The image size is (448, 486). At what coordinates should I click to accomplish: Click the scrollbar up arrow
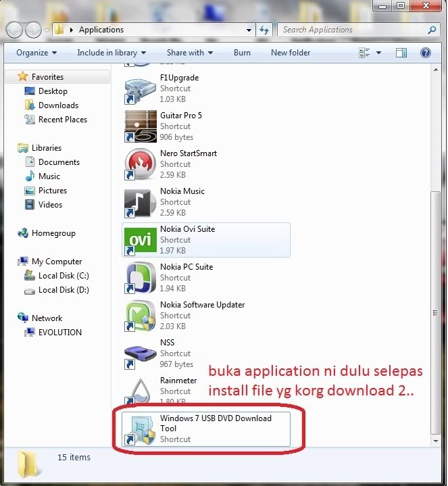point(436,70)
